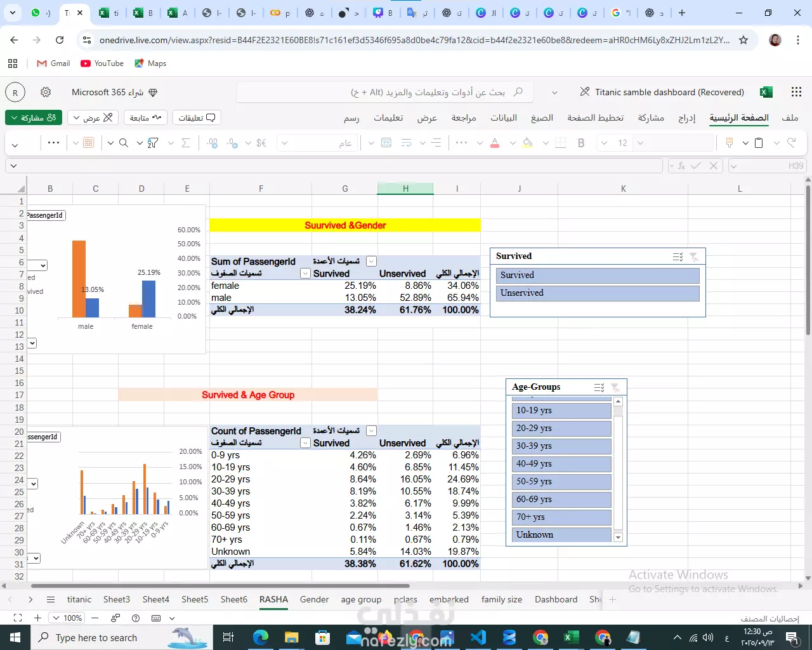Open column labels filter in Sum of PassengerId table
The width and height of the screenshot is (812, 650).
tap(371, 262)
